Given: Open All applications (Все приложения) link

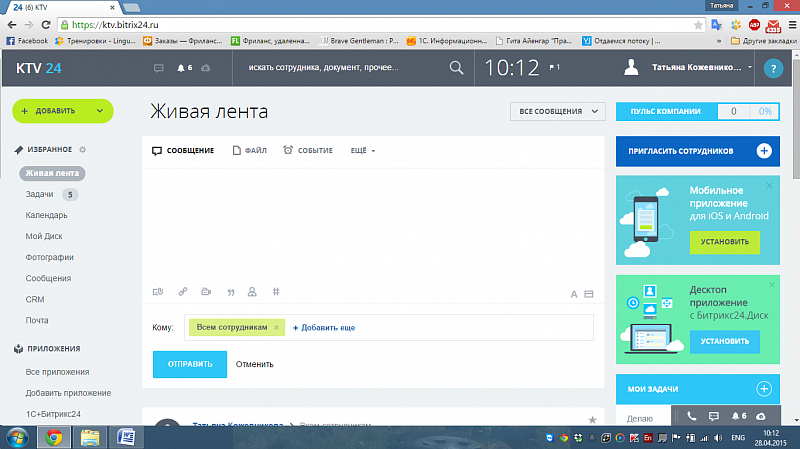Looking at the screenshot, I should point(57,372).
